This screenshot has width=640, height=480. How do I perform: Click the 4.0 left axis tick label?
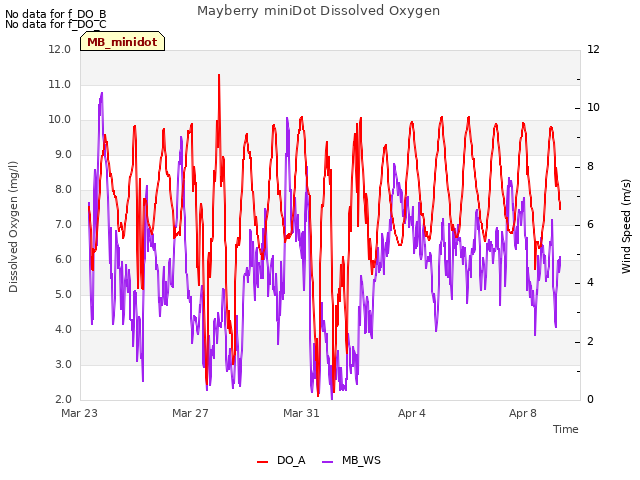pyautogui.click(x=63, y=329)
